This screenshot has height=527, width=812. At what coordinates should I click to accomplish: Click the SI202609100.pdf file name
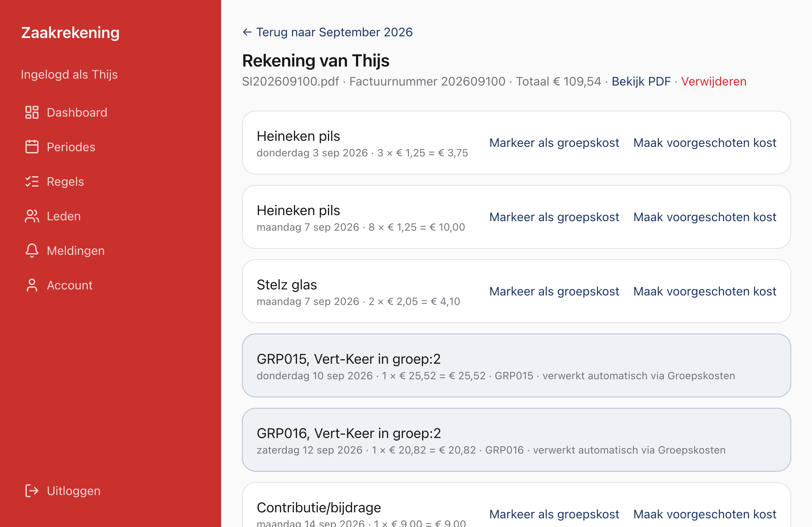(290, 81)
